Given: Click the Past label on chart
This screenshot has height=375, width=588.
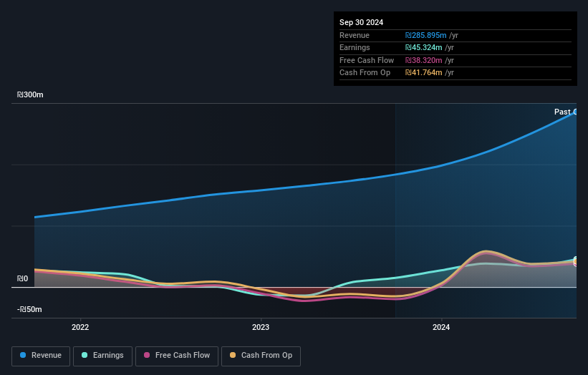Looking at the screenshot, I should pos(562,112).
